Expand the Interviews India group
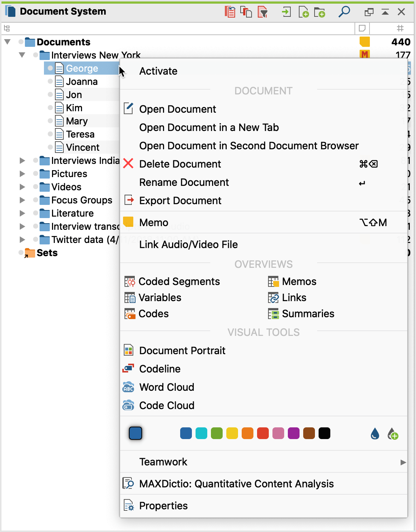The width and height of the screenshot is (416, 532). pyautogui.click(x=22, y=160)
